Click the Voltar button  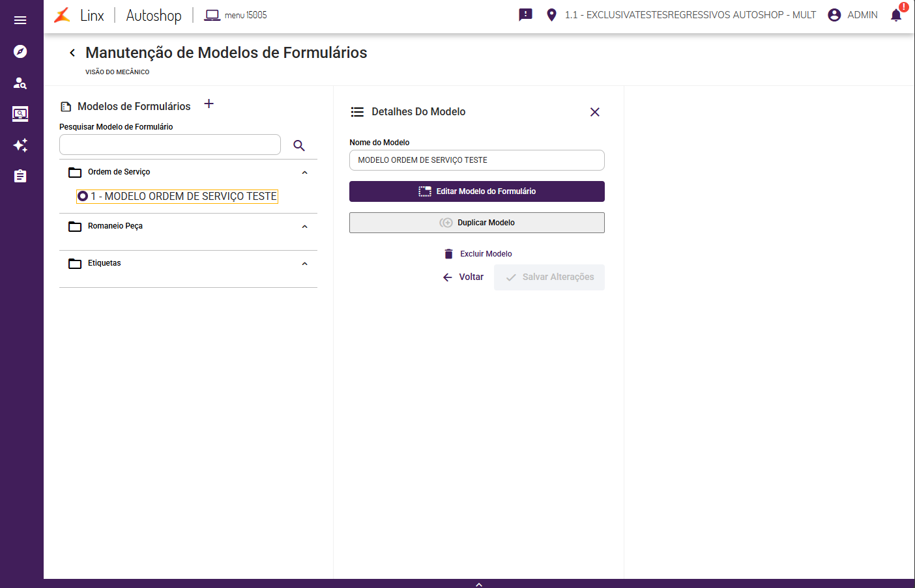(463, 277)
